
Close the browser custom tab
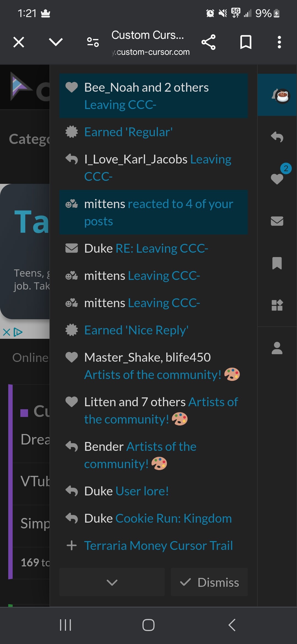pyautogui.click(x=19, y=42)
